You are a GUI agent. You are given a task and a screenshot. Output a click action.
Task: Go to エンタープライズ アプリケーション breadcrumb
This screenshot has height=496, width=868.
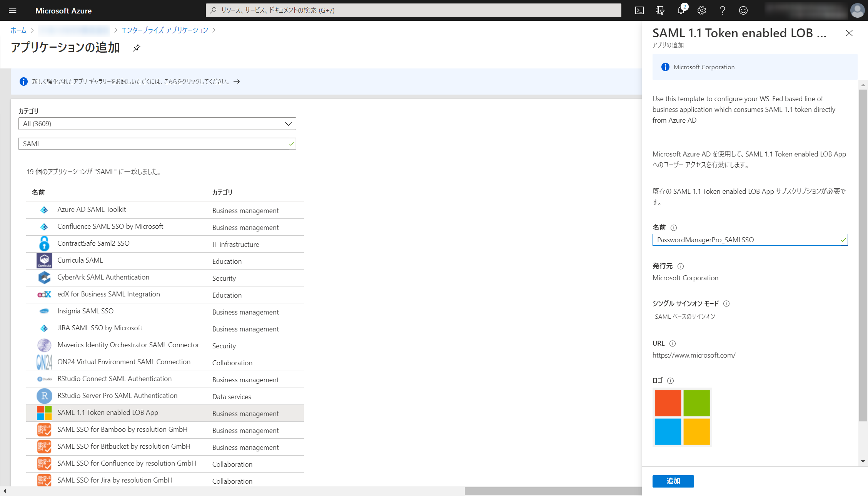[165, 30]
